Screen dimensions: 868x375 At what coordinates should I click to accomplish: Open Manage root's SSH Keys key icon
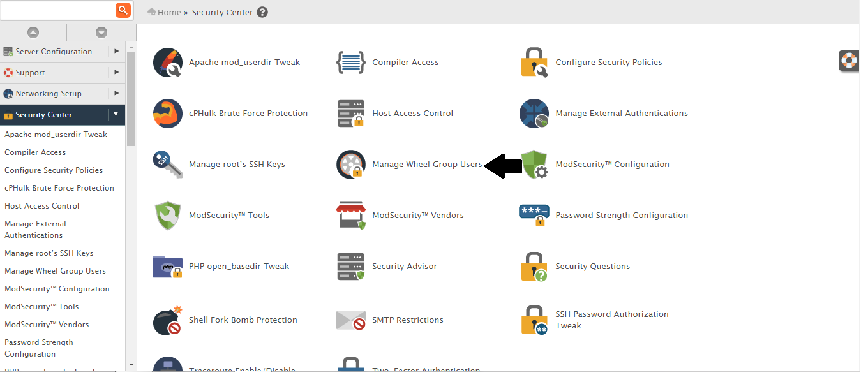168,165
